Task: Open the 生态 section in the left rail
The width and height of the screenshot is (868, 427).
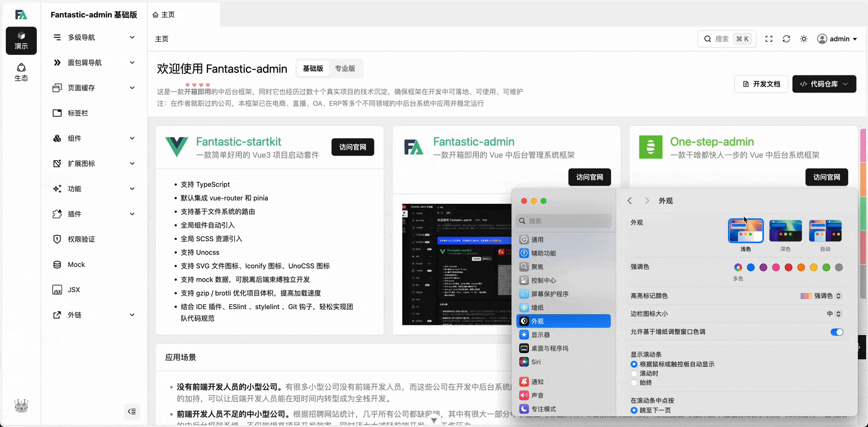Action: [x=21, y=72]
